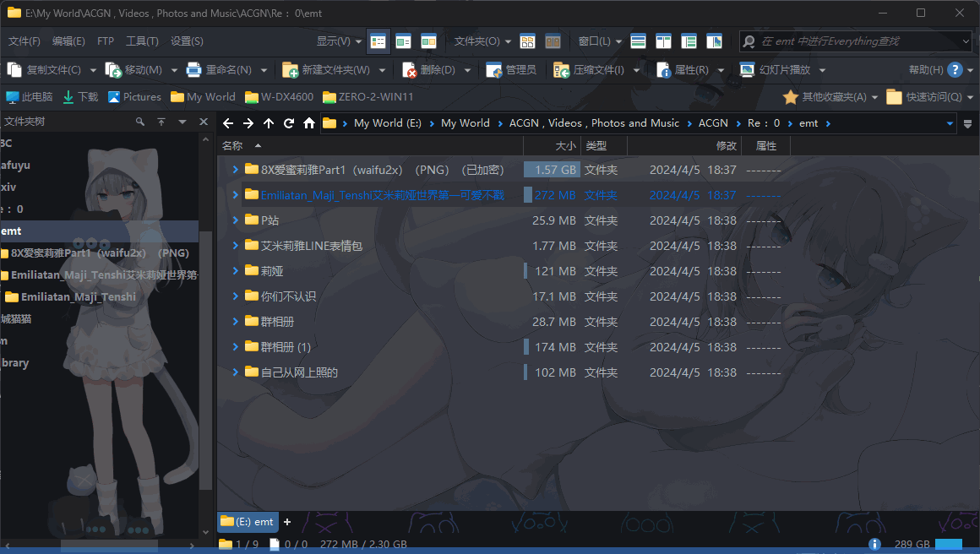Viewport: 980px width, 554px height.
Task: Open the 管理员 (Admin) mode button
Action: pyautogui.click(x=511, y=70)
